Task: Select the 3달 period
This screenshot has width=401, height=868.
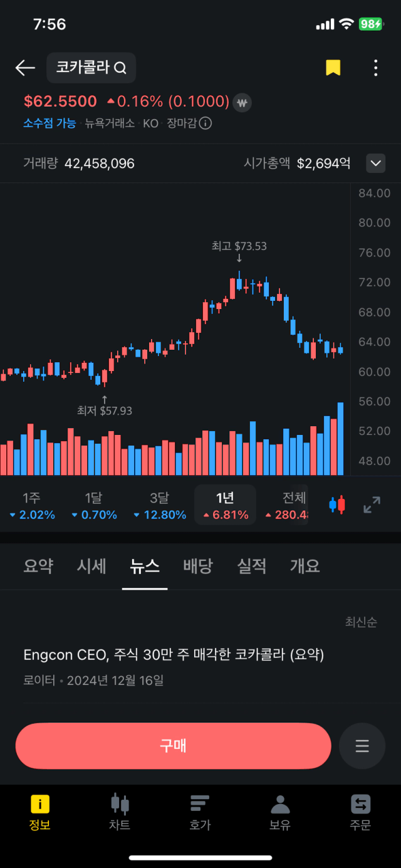Action: pos(160,506)
